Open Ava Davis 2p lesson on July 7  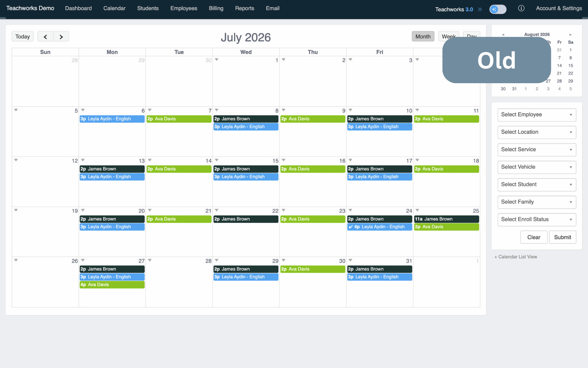tap(179, 119)
